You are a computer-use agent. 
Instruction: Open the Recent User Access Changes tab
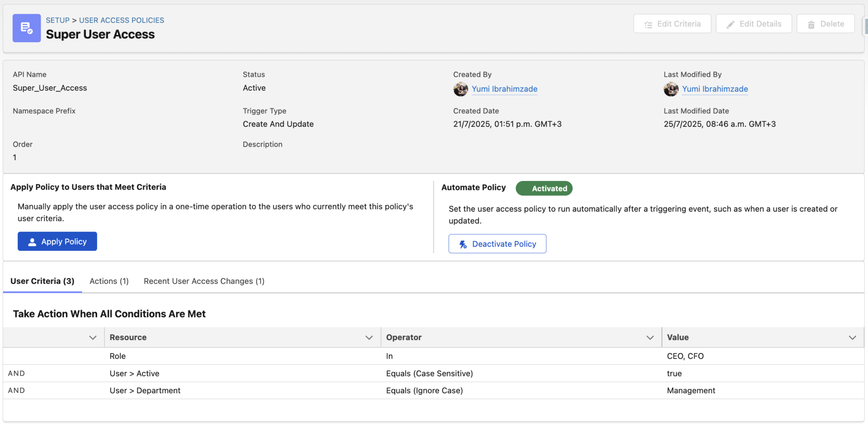point(204,281)
